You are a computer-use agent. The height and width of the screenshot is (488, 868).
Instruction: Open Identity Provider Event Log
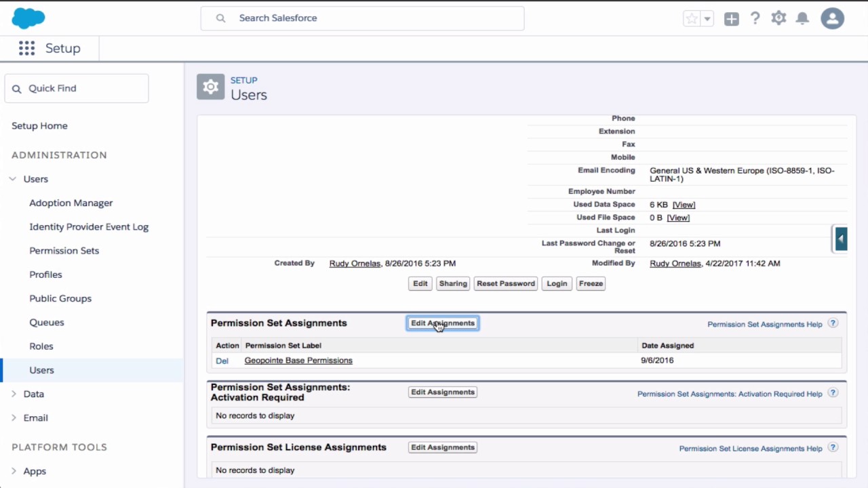89,226
